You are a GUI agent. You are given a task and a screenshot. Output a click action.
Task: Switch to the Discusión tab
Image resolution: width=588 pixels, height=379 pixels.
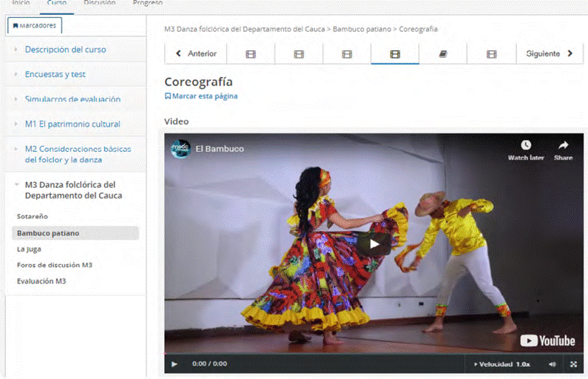tap(99, 4)
